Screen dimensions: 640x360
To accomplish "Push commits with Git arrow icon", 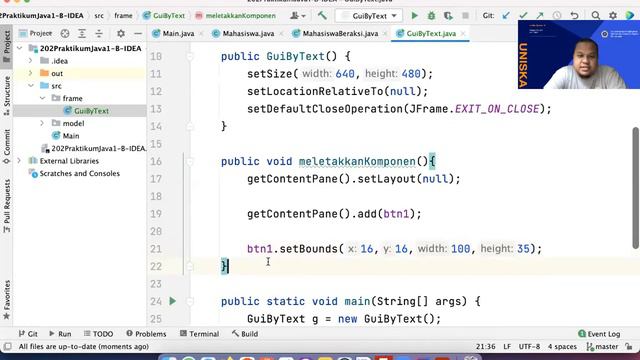I will pyautogui.click(x=540, y=16).
